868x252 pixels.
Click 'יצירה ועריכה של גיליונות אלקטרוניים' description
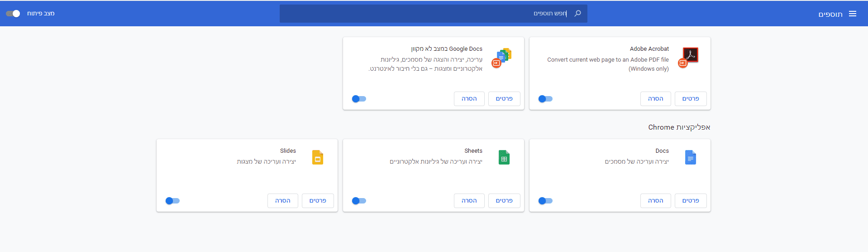coord(436,162)
